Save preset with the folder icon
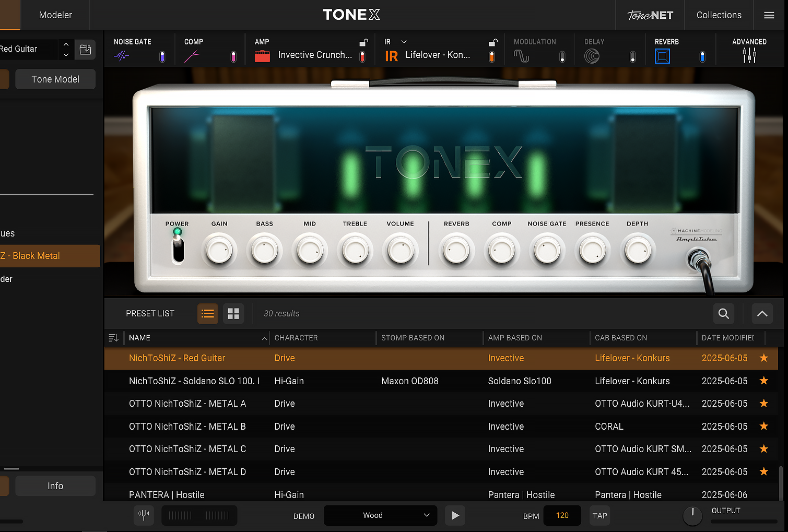Image resolution: width=788 pixels, height=532 pixels. click(85, 49)
